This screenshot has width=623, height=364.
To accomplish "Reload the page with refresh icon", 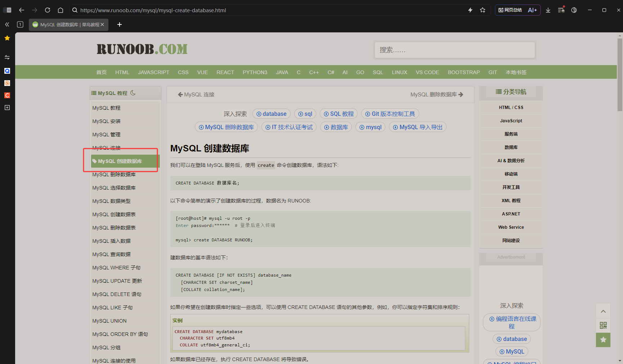I will point(48,10).
